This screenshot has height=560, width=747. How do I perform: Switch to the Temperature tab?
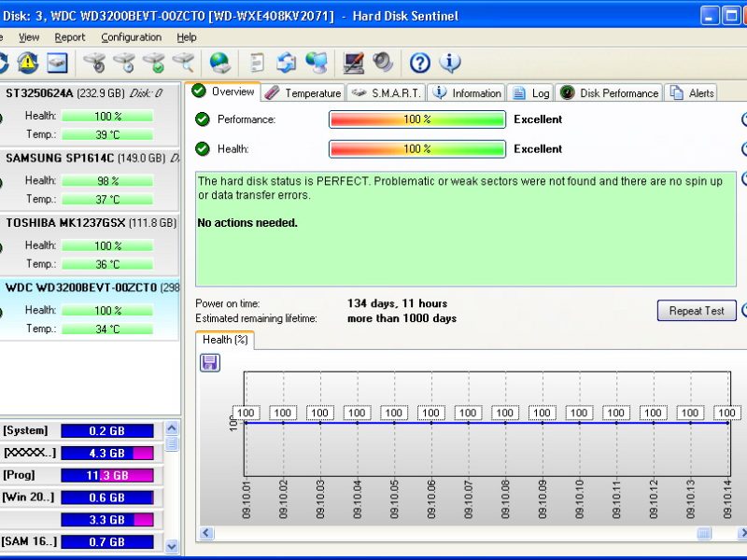coord(303,92)
